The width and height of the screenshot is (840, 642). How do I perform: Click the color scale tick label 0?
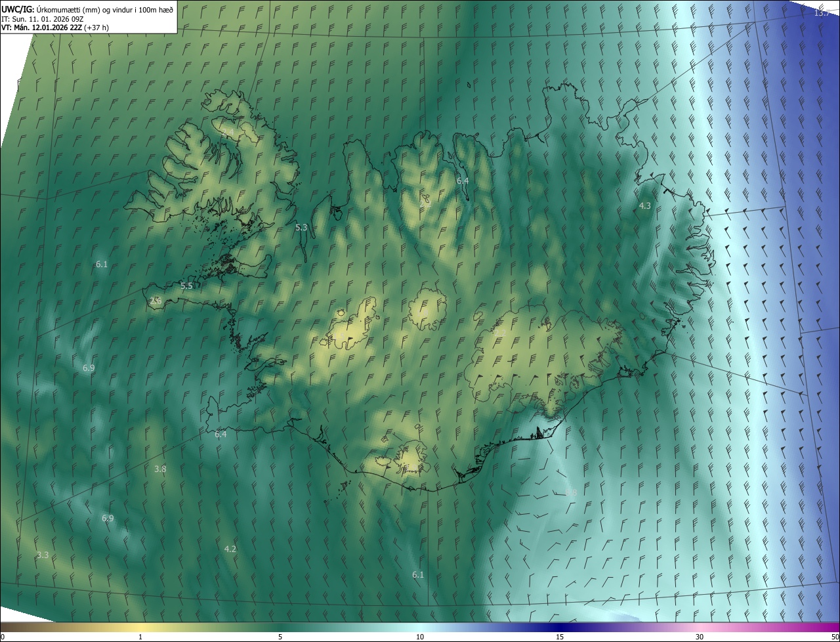click(x=3, y=637)
